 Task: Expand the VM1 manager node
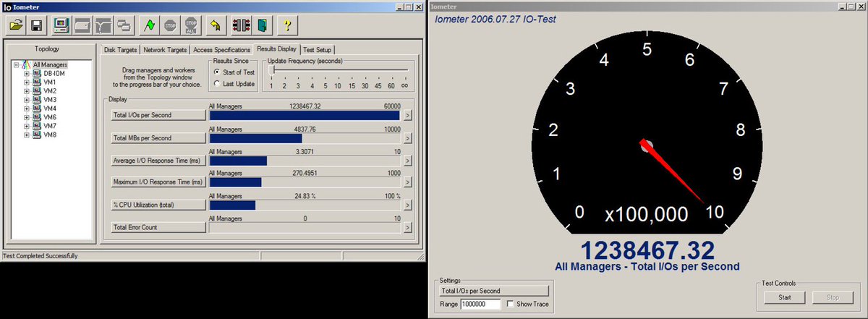coord(27,82)
